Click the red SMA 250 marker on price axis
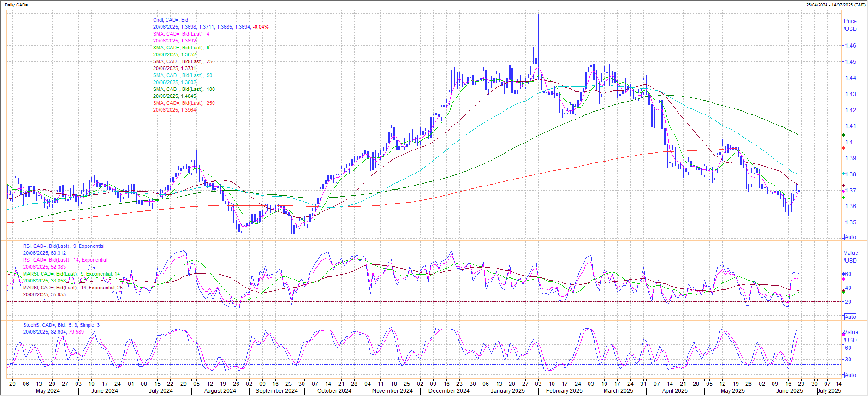Image resolution: width=868 pixels, height=396 pixels. (844, 148)
